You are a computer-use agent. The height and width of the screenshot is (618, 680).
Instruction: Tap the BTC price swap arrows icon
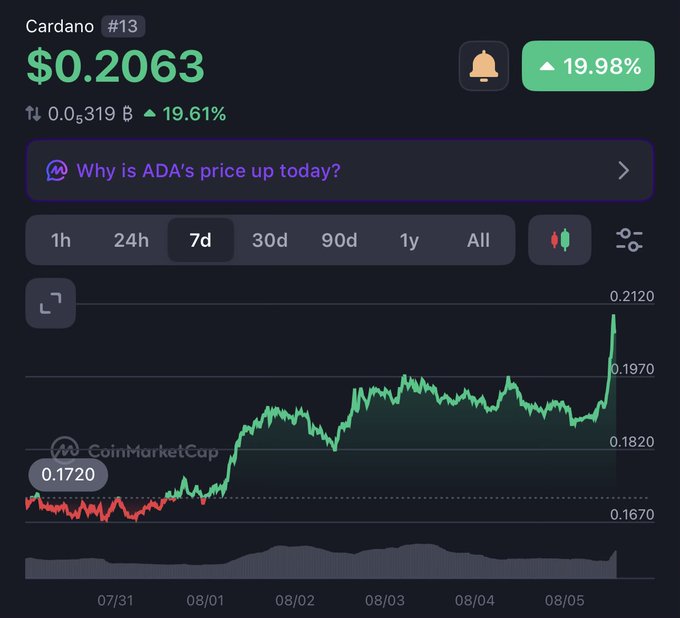(x=33, y=114)
